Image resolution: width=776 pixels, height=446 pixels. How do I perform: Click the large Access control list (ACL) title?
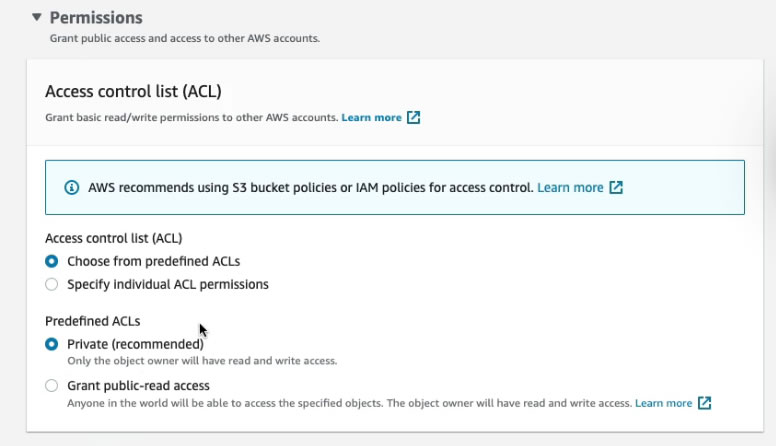tap(133, 91)
